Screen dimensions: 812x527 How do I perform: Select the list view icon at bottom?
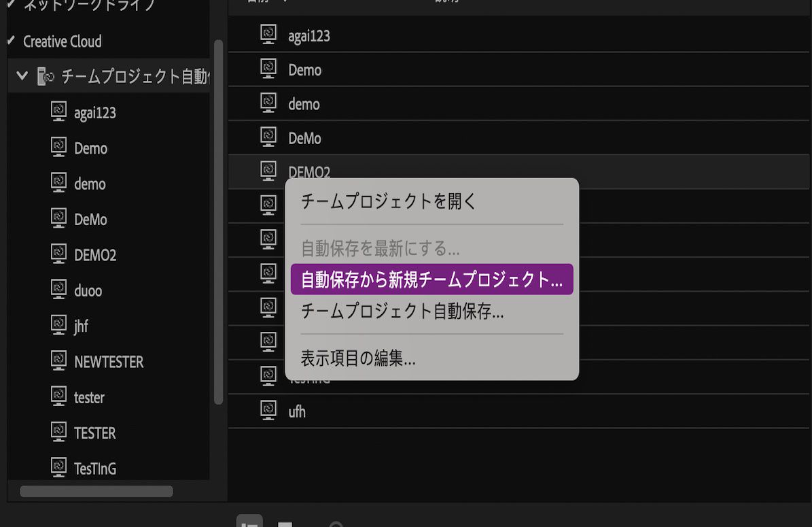(250, 523)
